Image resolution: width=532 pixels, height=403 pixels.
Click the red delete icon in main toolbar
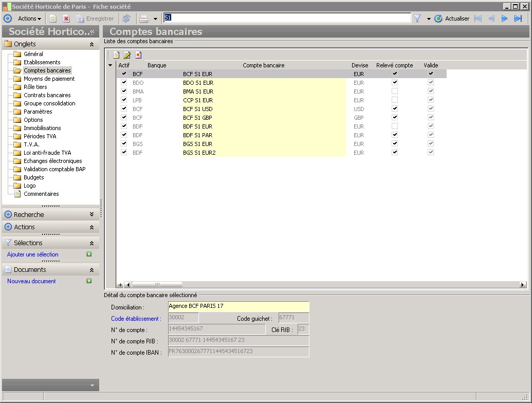pos(66,19)
